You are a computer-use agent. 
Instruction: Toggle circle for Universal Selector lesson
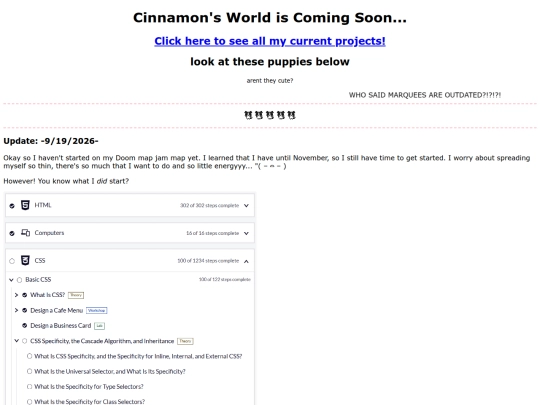coord(30,371)
